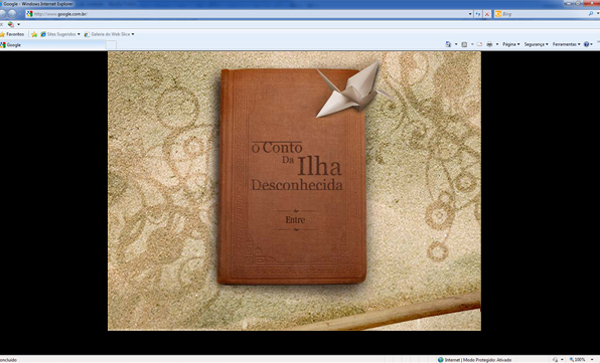
Task: Click the red Stop loading icon
Action: tap(487, 14)
